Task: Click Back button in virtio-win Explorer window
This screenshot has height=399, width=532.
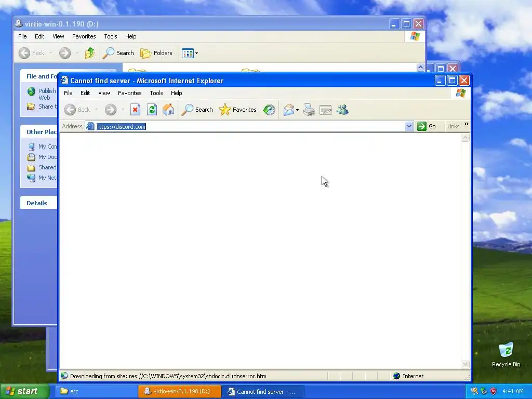Action: tap(32, 53)
